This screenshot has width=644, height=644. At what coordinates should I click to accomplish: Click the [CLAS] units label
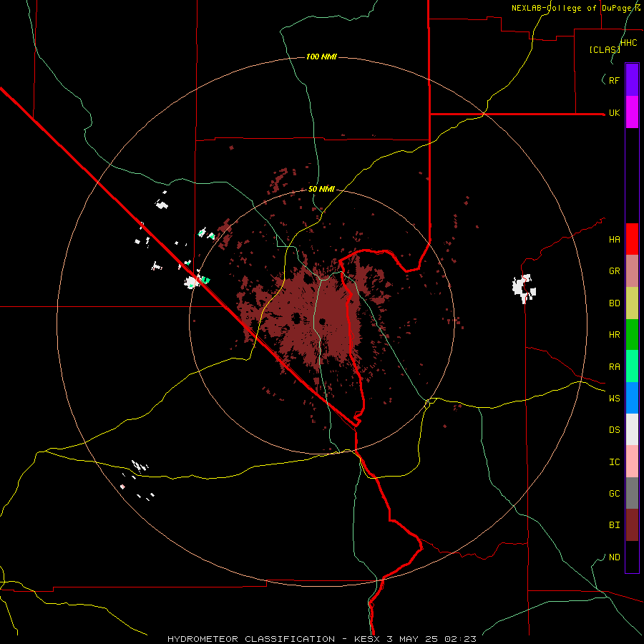(605, 50)
